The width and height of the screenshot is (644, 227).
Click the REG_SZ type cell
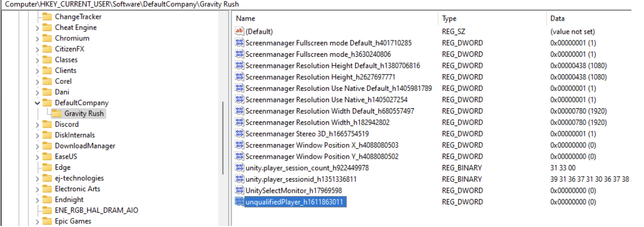pyautogui.click(x=452, y=32)
